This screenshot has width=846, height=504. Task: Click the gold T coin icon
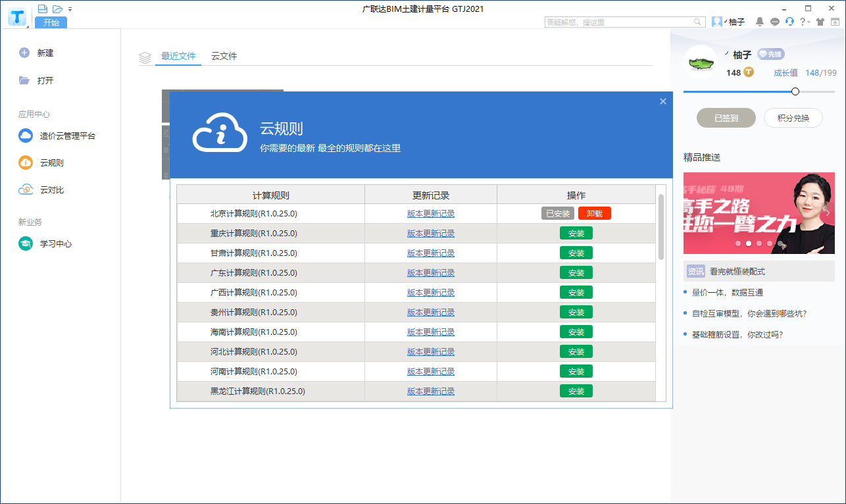(749, 72)
